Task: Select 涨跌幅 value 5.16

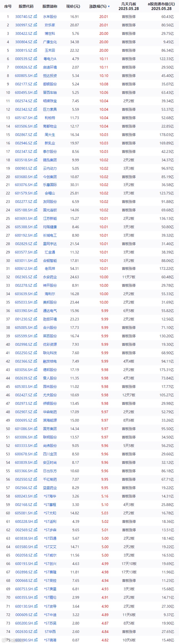Action: [105, 496]
